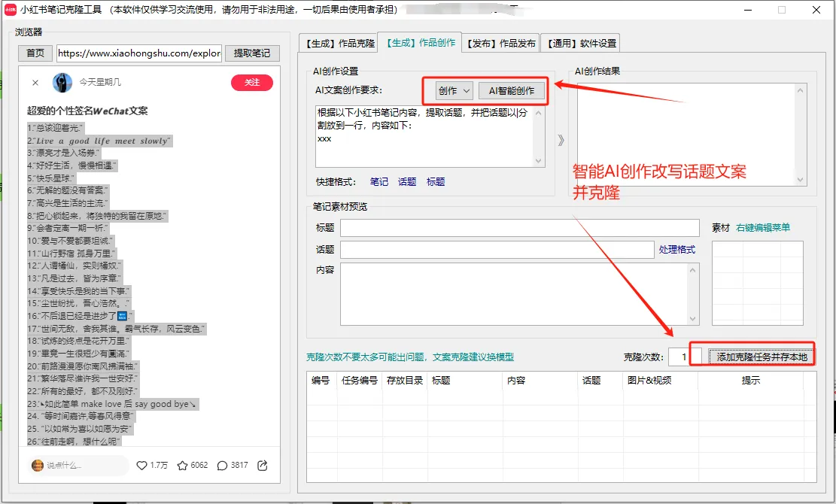Click the AI智能创作 button
Viewport: 836px width, 504px height.
pyautogui.click(x=512, y=90)
